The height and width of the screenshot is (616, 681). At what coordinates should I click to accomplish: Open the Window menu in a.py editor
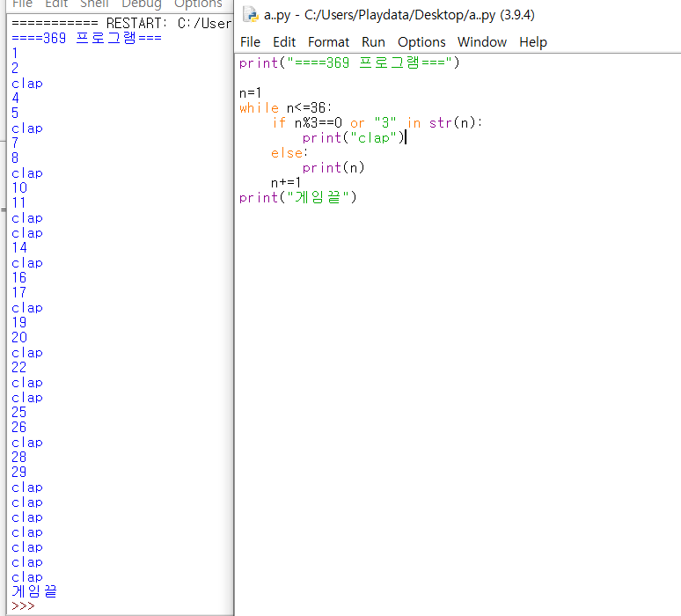click(x=481, y=42)
